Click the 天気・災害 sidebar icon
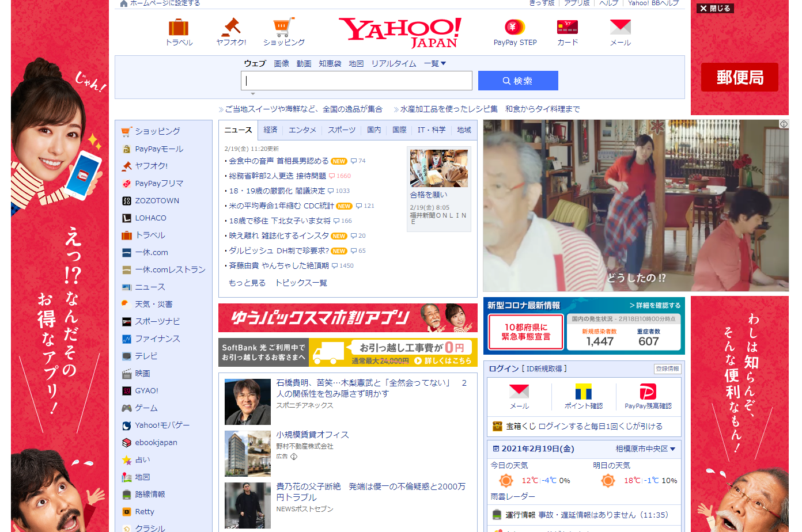This screenshot has height=532, width=802. (127, 305)
